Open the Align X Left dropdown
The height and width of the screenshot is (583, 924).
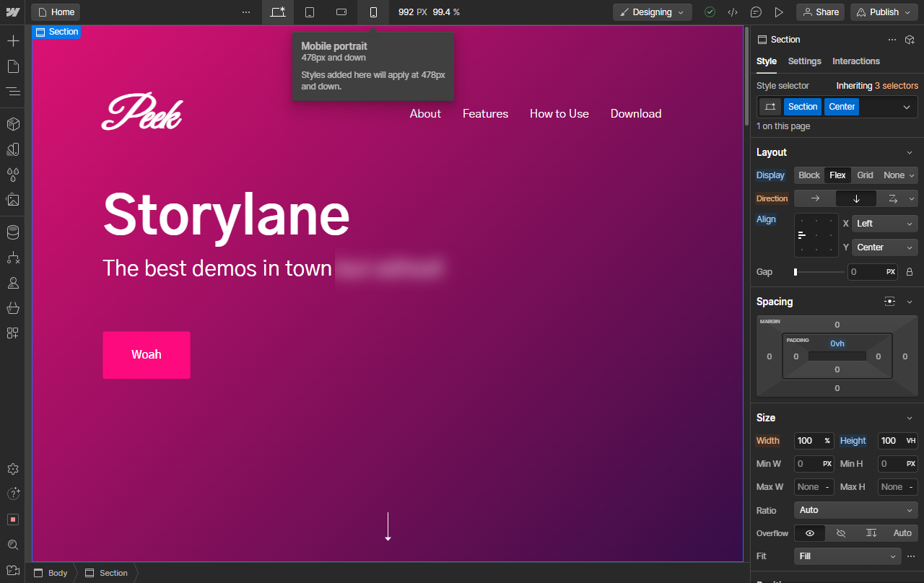[x=884, y=224]
